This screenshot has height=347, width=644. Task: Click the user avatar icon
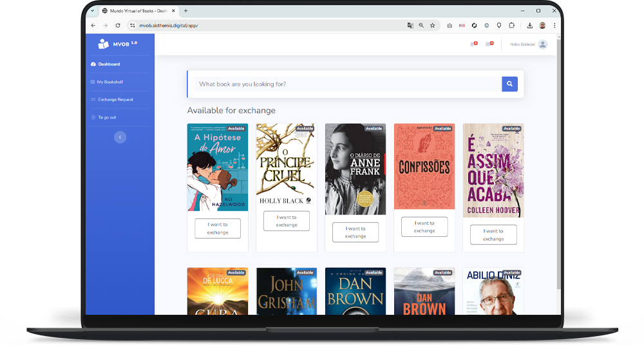tap(542, 44)
